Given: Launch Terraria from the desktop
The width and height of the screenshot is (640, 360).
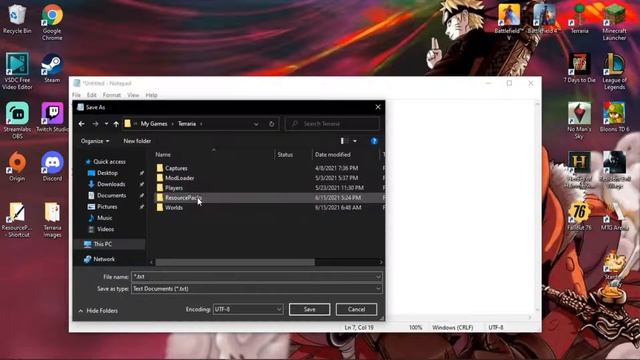Looking at the screenshot, I should point(580,19).
